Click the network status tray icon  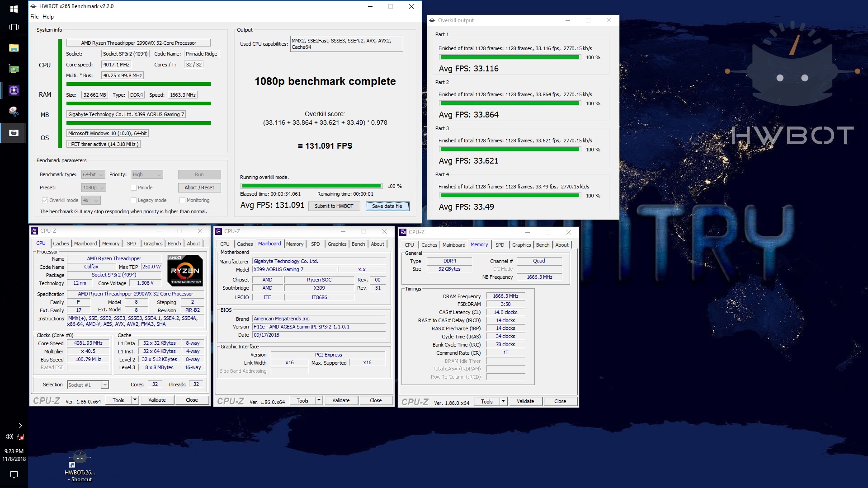tap(20, 436)
